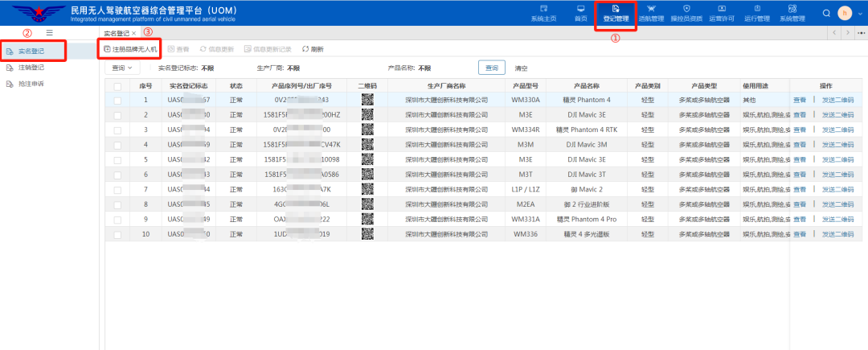The width and height of the screenshot is (868, 350).
Task: Click 发送二维码 for 精灵 Phantom 4 RTK row
Action: click(837, 130)
